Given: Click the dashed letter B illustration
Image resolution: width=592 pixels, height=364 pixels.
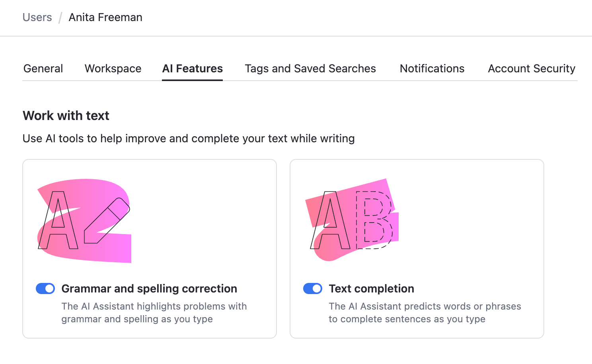Looking at the screenshot, I should (x=374, y=220).
